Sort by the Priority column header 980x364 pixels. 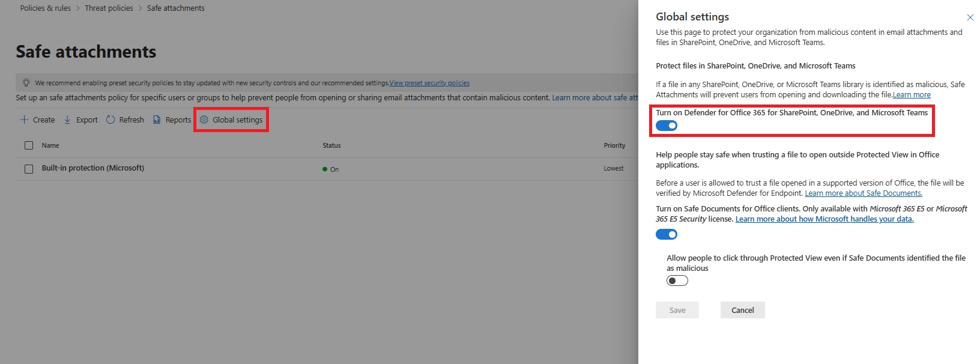pos(614,145)
